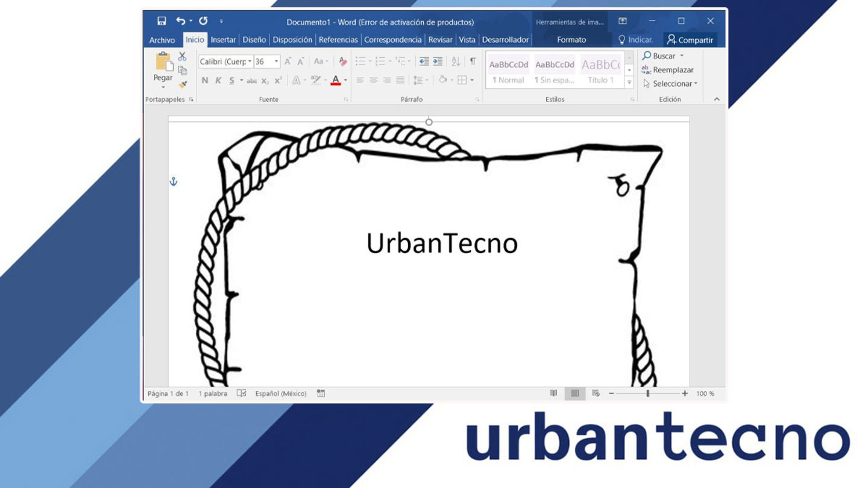Image resolution: width=868 pixels, height=488 pixels.
Task: Switch to the Diseño tab
Action: pyautogui.click(x=254, y=40)
